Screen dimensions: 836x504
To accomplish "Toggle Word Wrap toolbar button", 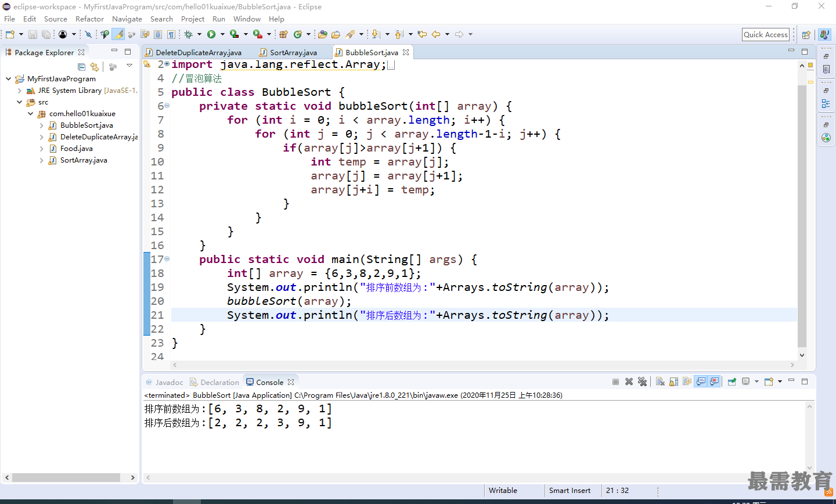I will pyautogui.click(x=145, y=34).
